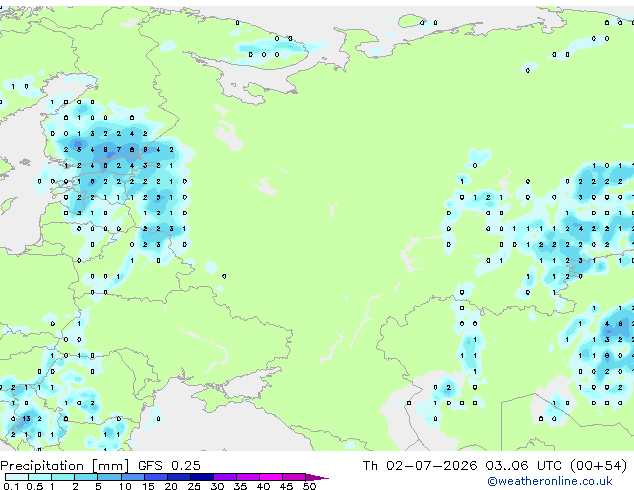Pick the 10–15 mm legend swatch
Image resolution: width=634 pixels, height=490 pixels.
(133, 477)
